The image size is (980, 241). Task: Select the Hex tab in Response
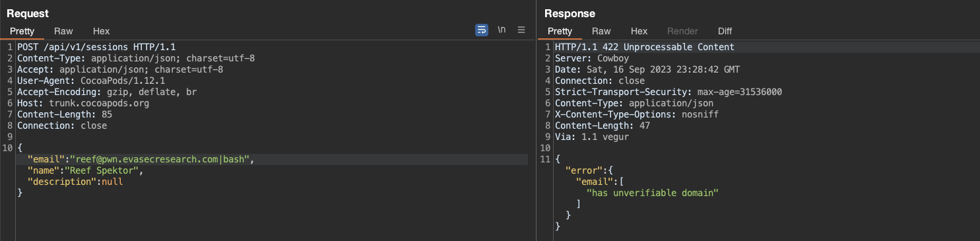639,31
